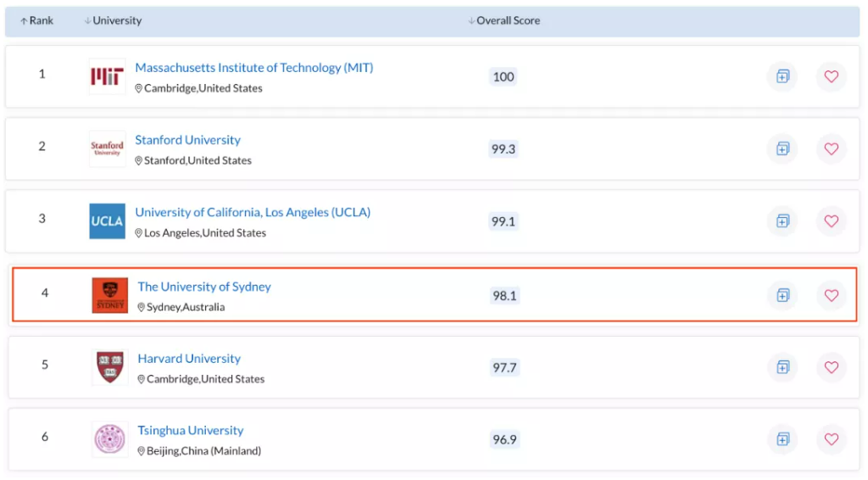The width and height of the screenshot is (868, 480).
Task: Click the overall score 99.1
Action: tap(504, 222)
